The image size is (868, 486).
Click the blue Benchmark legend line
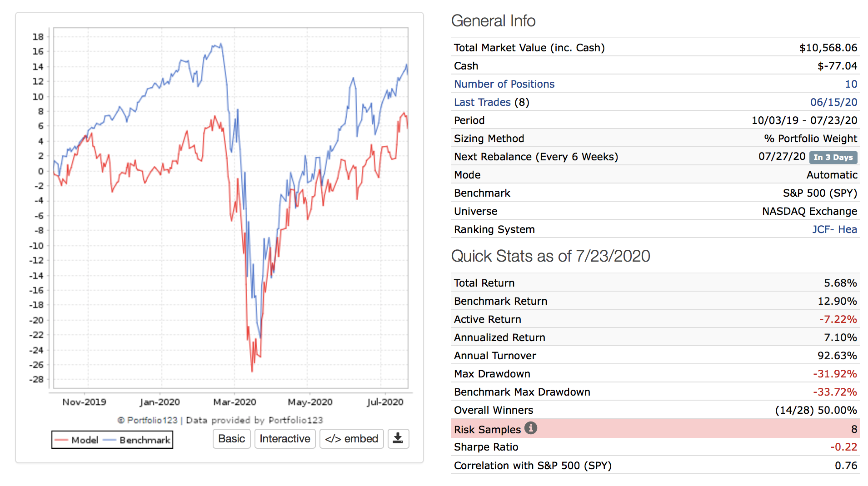[x=110, y=440]
